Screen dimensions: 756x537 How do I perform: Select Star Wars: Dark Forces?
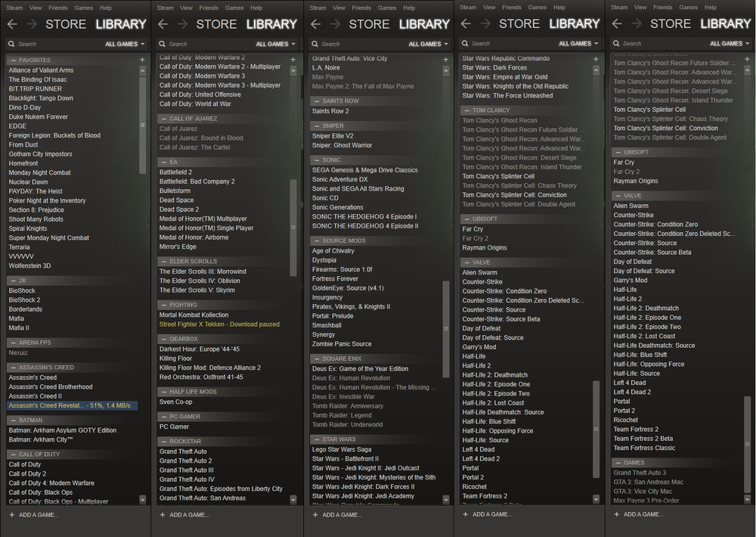tap(494, 67)
